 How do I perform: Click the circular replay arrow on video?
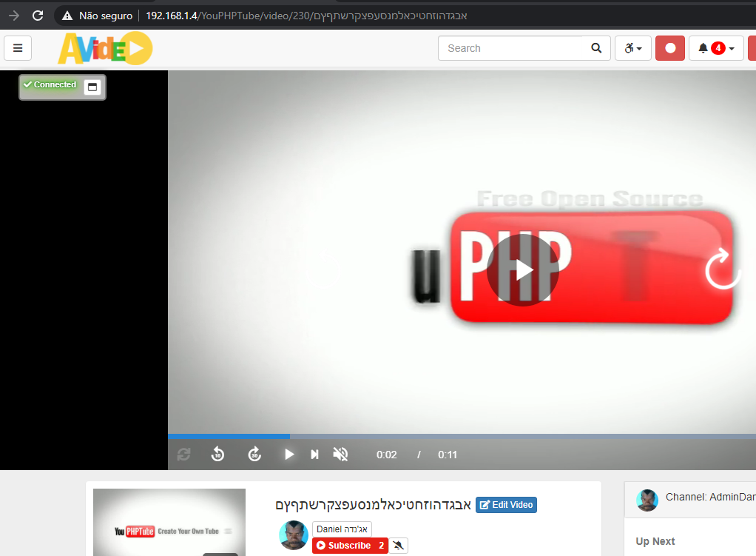pos(722,269)
